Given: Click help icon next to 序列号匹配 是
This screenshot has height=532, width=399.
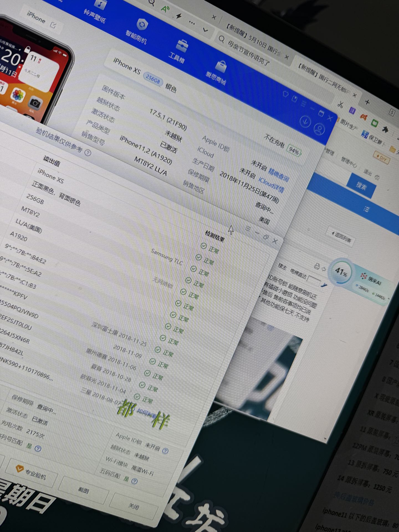Looking at the screenshot, I should coord(38,449).
